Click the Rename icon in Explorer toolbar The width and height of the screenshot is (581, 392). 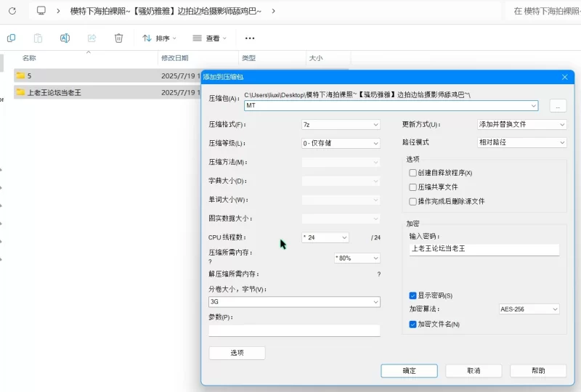coord(65,38)
